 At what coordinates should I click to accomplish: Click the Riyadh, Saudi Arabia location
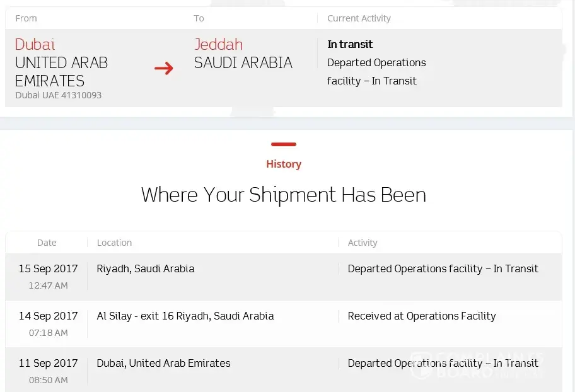[146, 268]
